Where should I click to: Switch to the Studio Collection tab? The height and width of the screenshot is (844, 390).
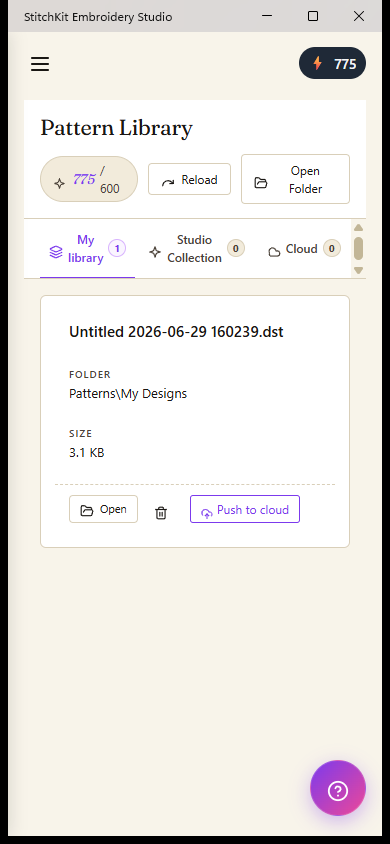point(196,249)
